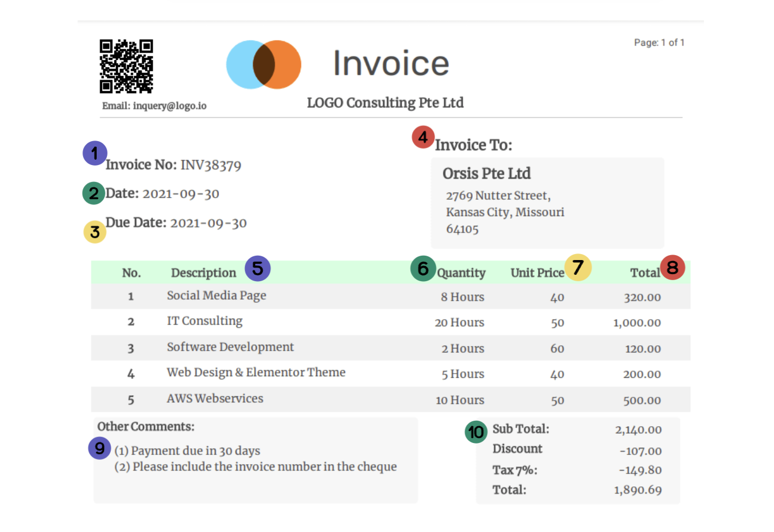The width and height of the screenshot is (774, 532).
Task: Click the 200.00 line total
Action: [642, 374]
